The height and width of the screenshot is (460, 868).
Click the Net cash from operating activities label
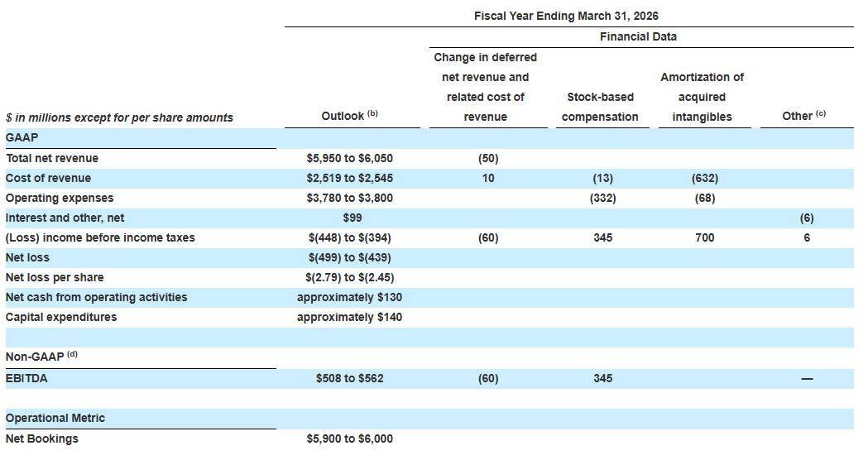coord(96,297)
